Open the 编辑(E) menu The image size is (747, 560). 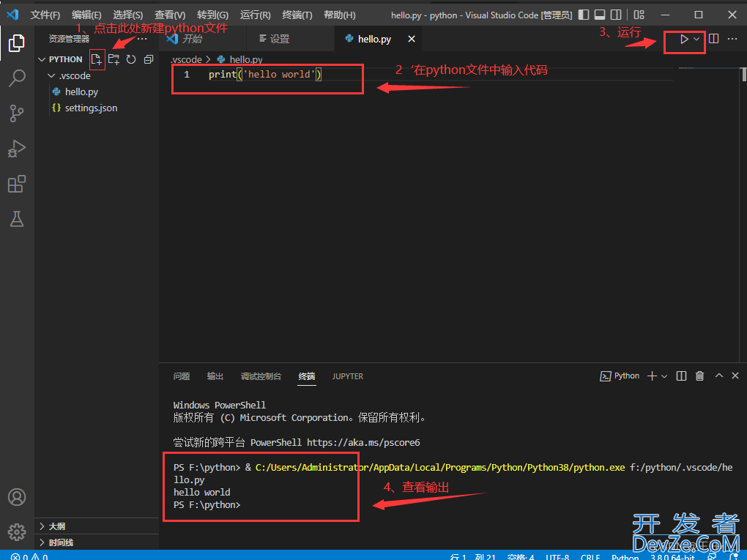tap(86, 15)
